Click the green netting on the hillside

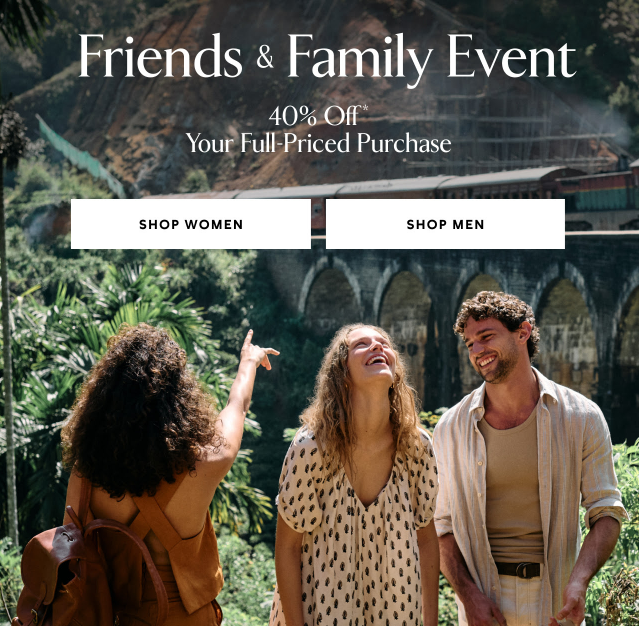(80, 156)
